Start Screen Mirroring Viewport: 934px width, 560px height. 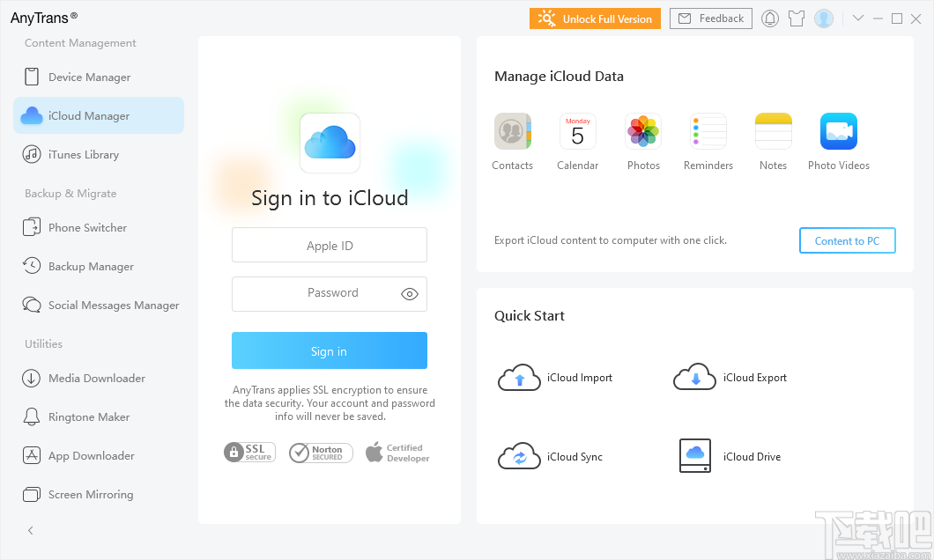[99, 495]
